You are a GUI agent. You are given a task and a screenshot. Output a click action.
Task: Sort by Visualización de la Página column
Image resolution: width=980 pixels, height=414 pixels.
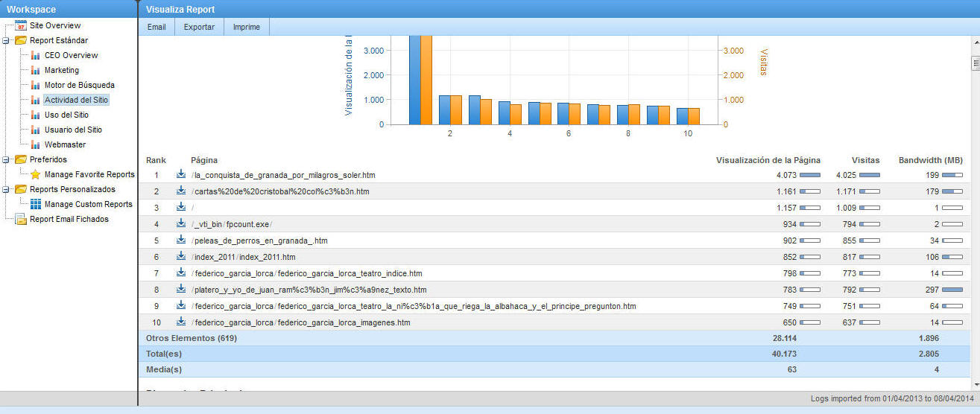click(x=768, y=160)
